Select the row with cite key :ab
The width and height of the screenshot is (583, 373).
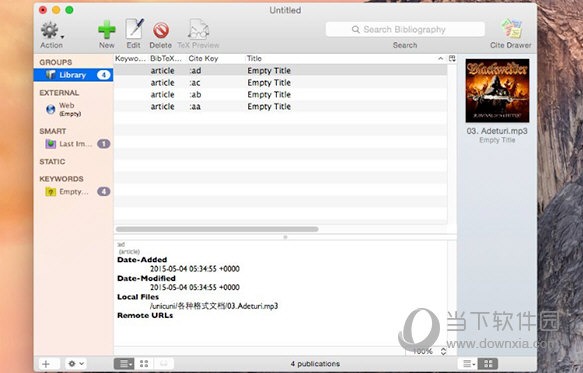pyautogui.click(x=280, y=94)
